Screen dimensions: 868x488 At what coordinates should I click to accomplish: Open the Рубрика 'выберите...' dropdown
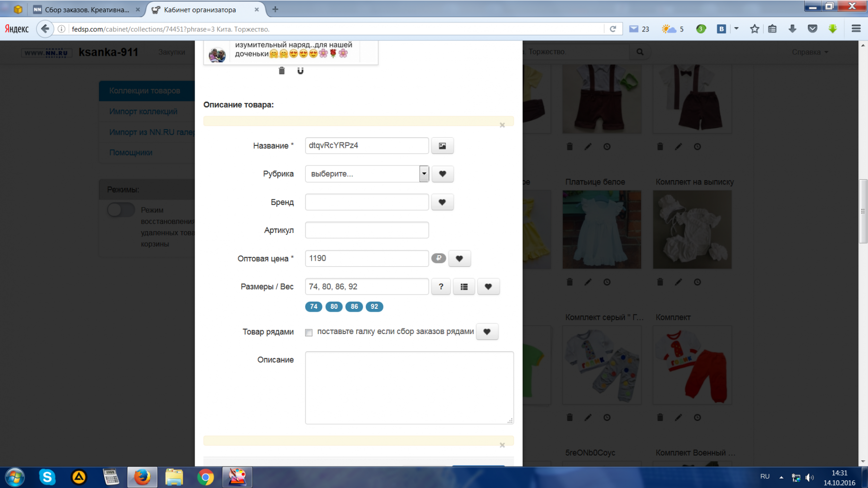[x=367, y=174]
